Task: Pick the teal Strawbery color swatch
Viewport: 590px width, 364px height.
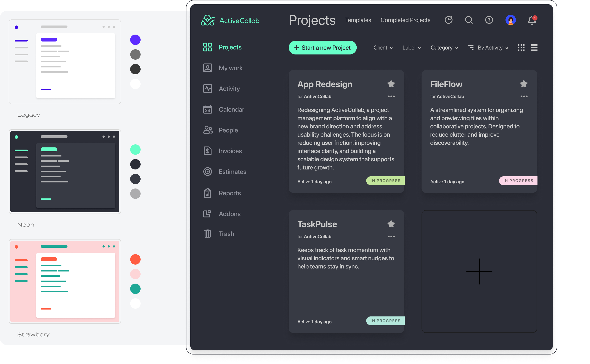Action: pyautogui.click(x=135, y=289)
